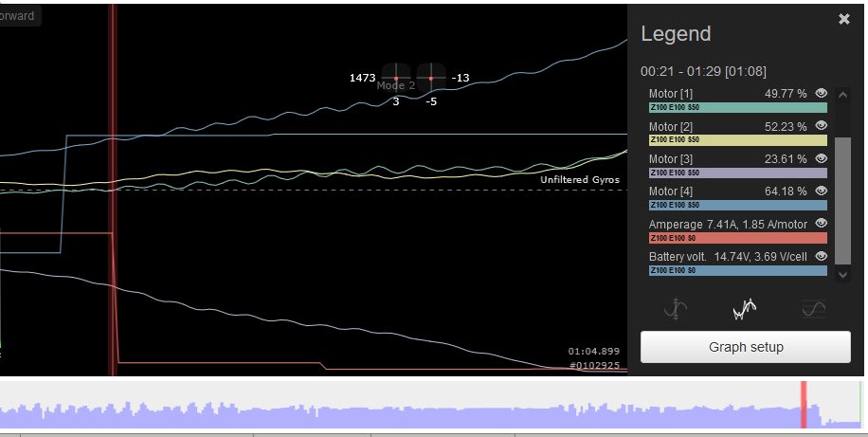Select the axis anchor icon
Image resolution: width=868 pixels, height=437 pixels.
click(676, 309)
